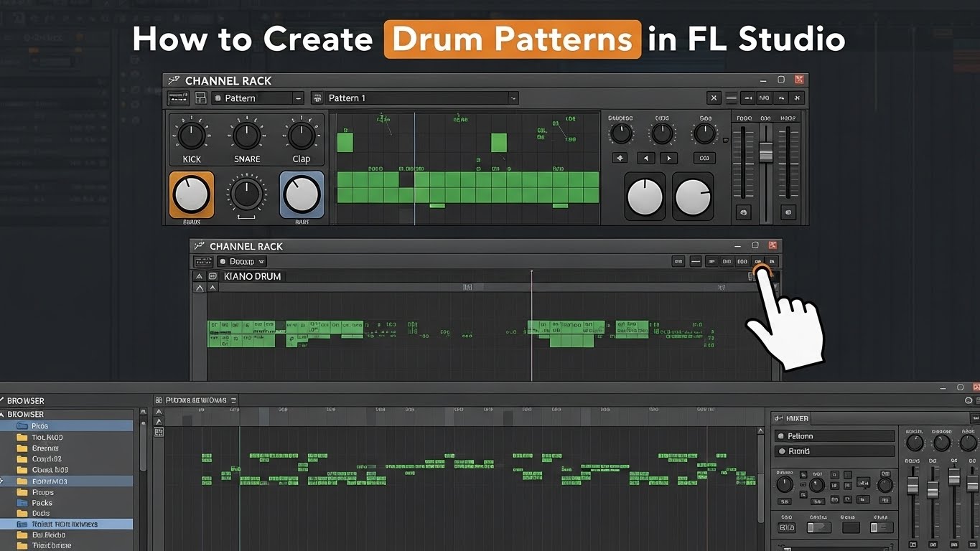This screenshot has height=551, width=980.
Task: Click the BROWSER panel header
Action: pos(26,401)
